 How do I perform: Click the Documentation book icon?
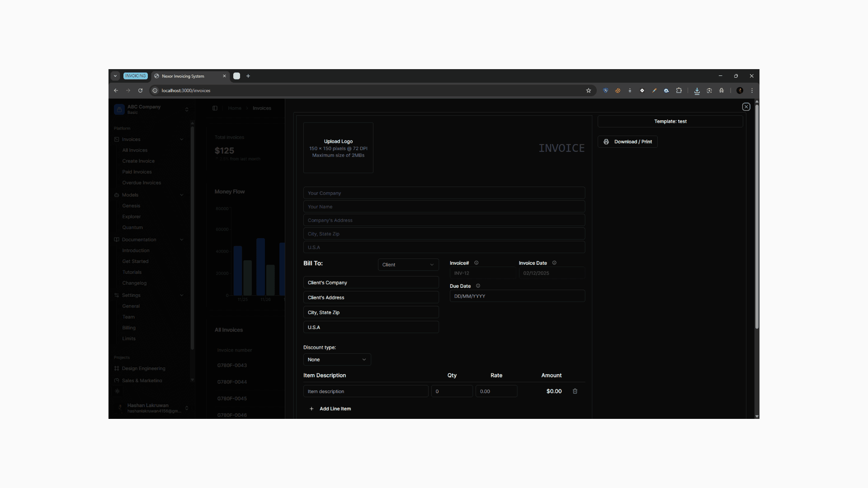click(116, 239)
